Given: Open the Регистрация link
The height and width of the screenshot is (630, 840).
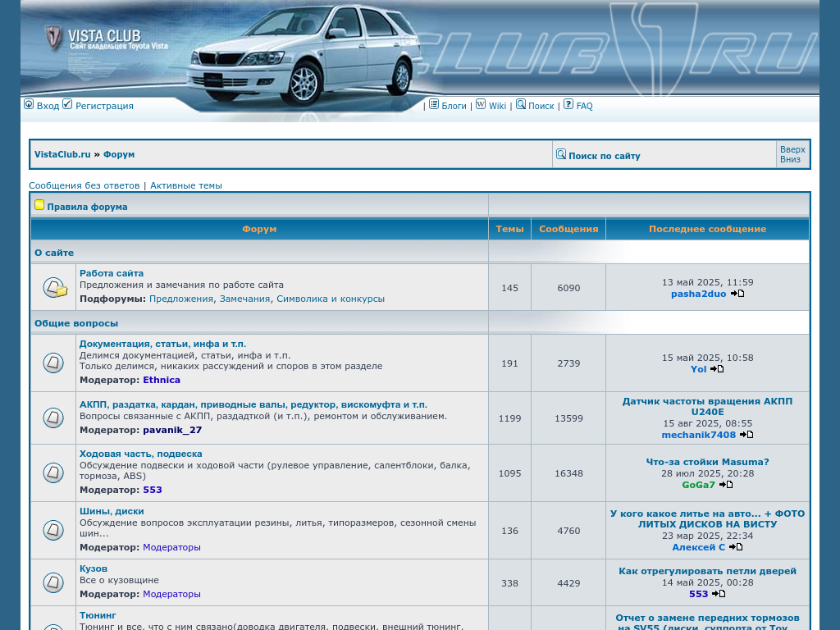Looking at the screenshot, I should (x=104, y=106).
